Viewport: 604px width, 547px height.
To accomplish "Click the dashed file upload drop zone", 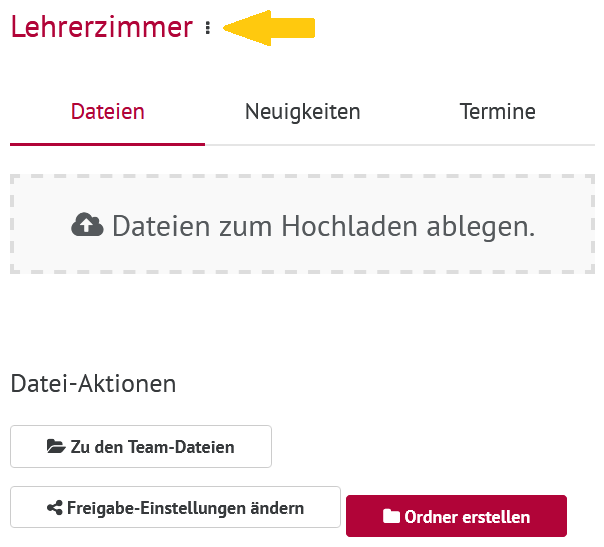I will (x=302, y=224).
